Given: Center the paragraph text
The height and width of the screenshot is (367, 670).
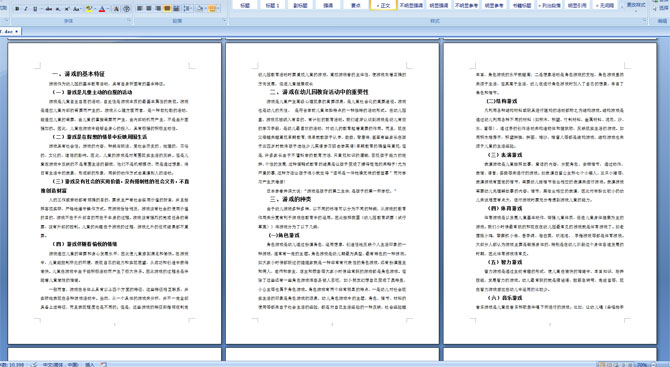Looking at the screenshot, I should coord(149,9).
